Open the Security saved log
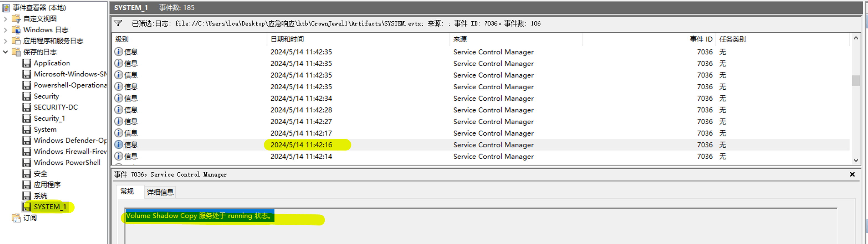This screenshot has height=244, width=868. [x=46, y=96]
